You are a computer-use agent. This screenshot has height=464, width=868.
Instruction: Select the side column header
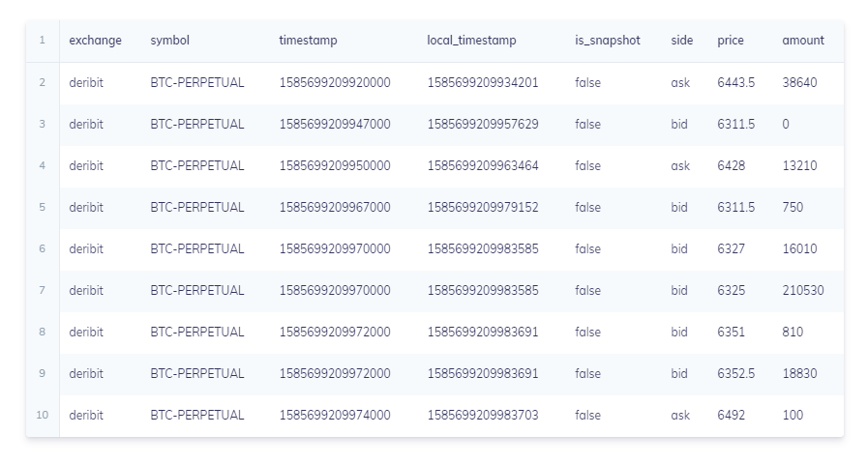click(x=682, y=41)
